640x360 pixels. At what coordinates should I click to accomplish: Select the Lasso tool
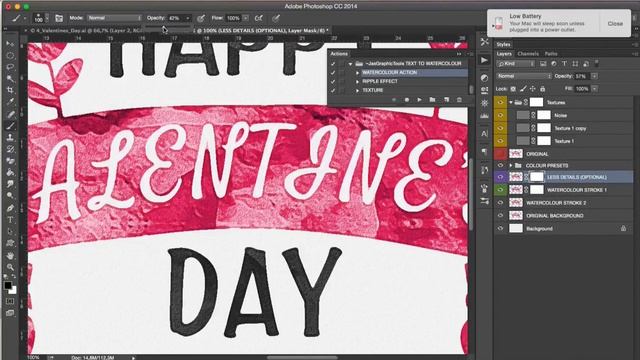[10, 67]
